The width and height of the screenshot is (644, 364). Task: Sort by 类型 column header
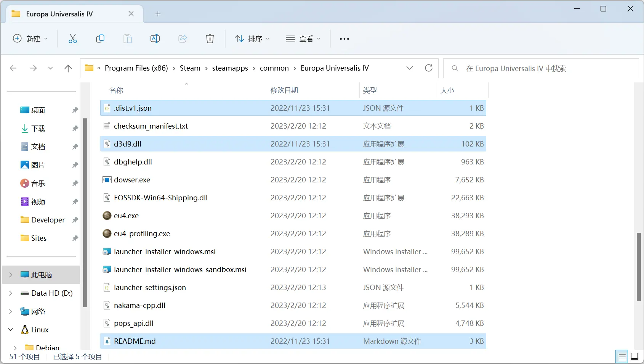click(370, 90)
